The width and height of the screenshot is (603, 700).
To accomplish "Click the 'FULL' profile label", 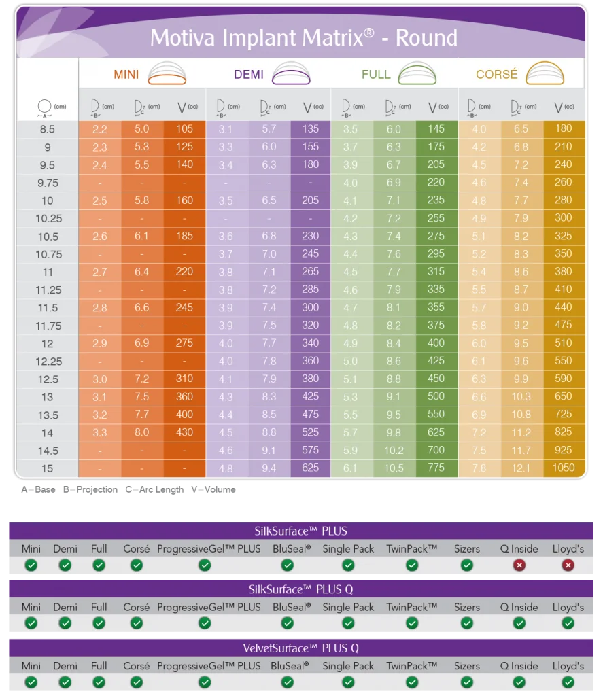I will 376,75.
